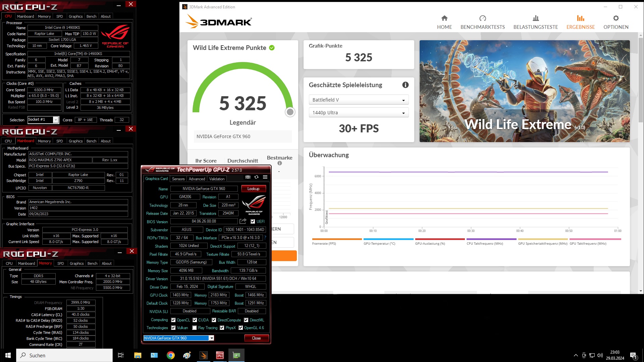Open BELASTUNGSTESTE in 3DMark navigation
644x362 pixels.
tap(535, 22)
